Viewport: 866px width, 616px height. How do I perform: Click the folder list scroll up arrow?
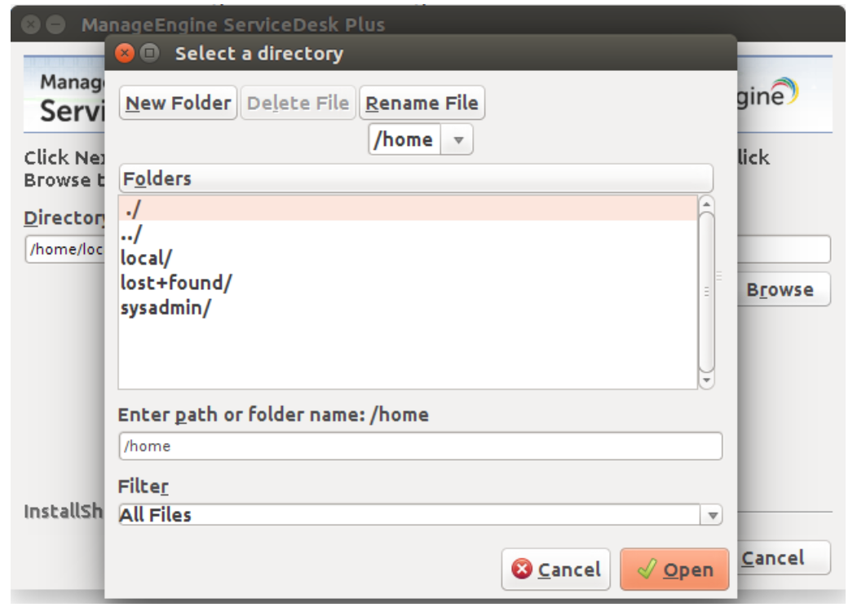706,204
